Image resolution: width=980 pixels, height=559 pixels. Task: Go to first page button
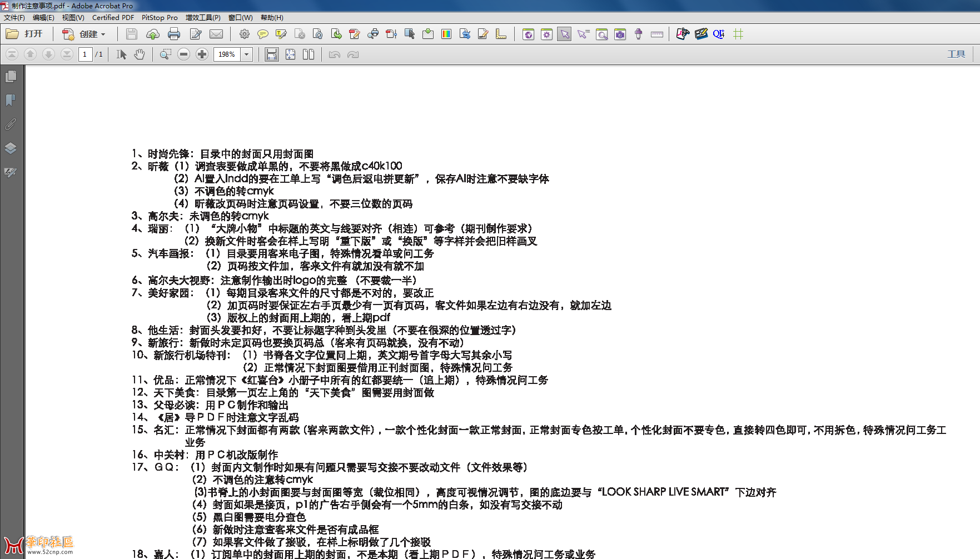[12, 54]
